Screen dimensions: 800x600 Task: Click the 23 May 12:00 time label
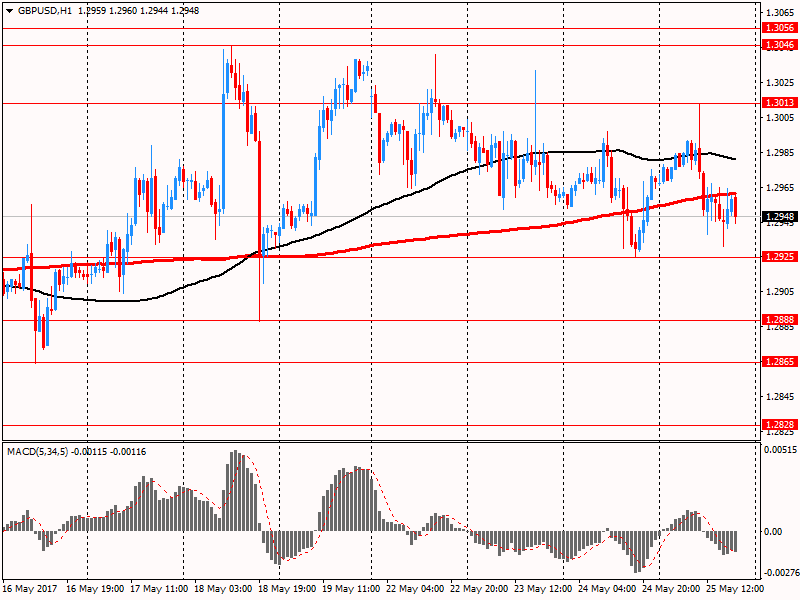[x=543, y=588]
